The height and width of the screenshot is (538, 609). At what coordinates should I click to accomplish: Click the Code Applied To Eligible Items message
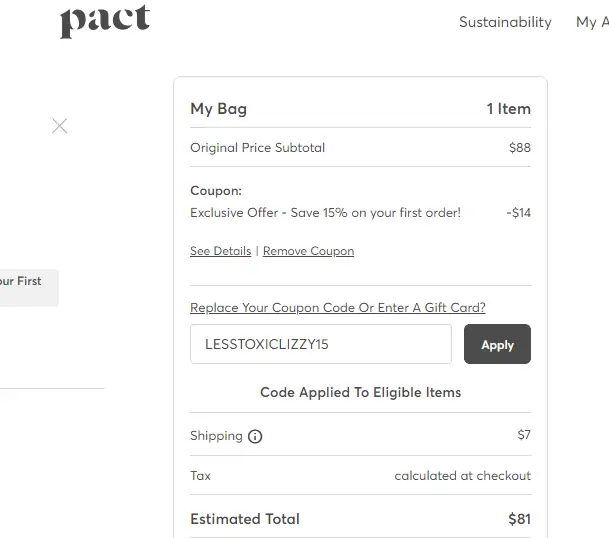[x=360, y=393]
